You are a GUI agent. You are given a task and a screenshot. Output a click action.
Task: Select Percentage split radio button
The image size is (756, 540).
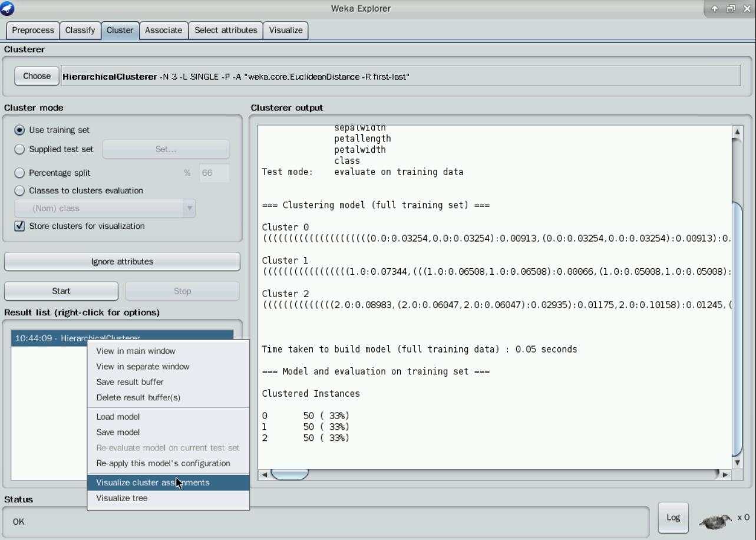(20, 173)
